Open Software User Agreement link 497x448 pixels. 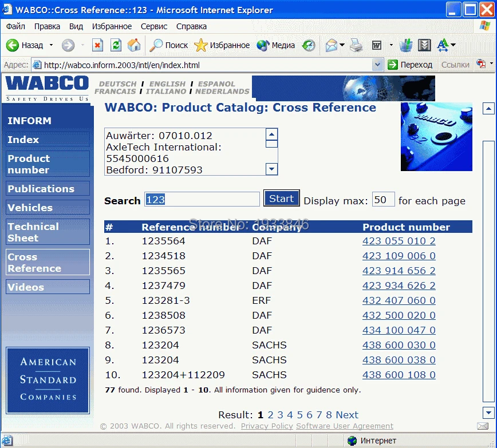click(345, 426)
